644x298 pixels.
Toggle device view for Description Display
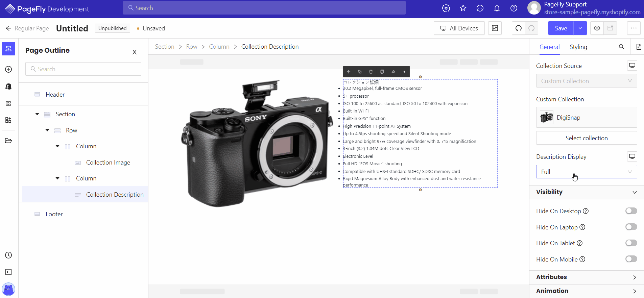tap(632, 156)
